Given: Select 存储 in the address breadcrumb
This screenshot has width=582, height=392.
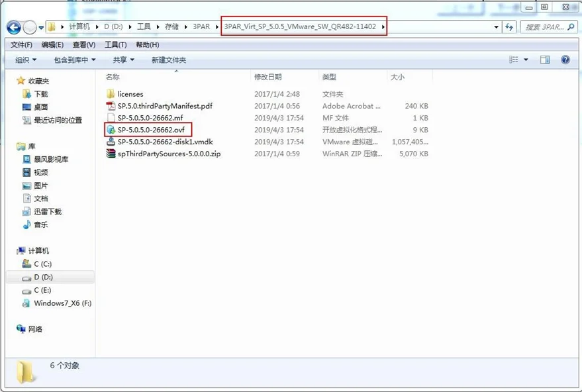Looking at the screenshot, I should point(172,26).
